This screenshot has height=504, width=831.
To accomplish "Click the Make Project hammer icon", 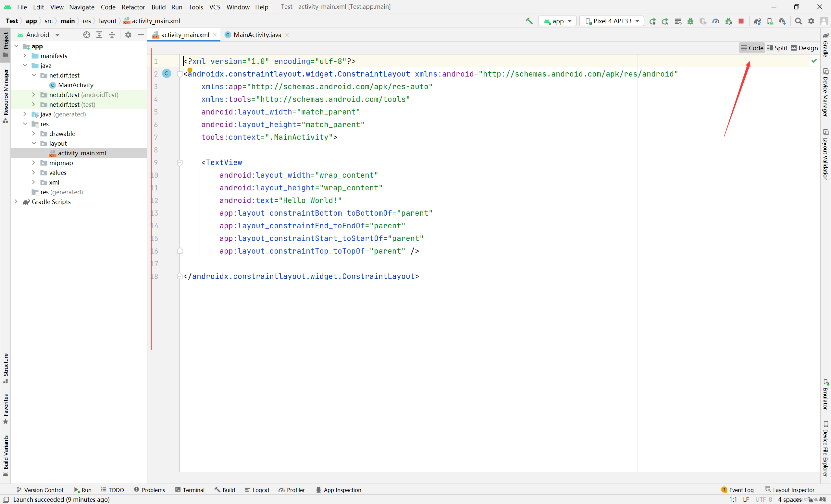I will click(x=529, y=21).
